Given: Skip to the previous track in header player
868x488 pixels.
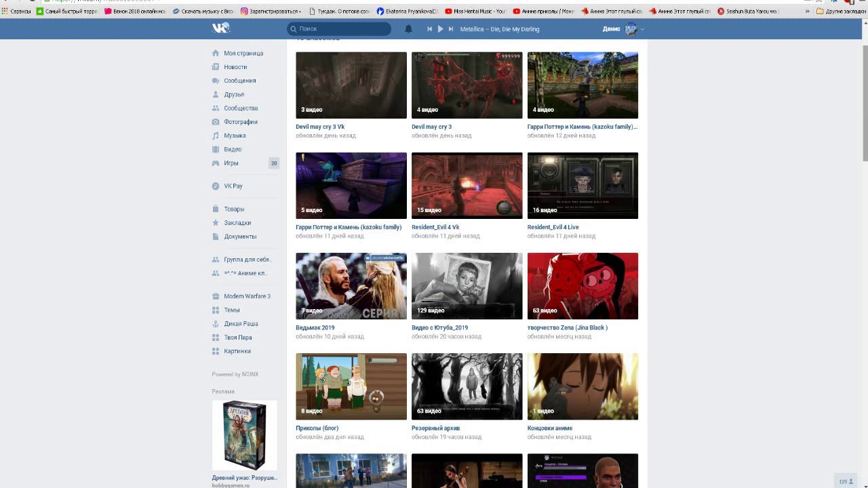Looking at the screenshot, I should coord(429,29).
